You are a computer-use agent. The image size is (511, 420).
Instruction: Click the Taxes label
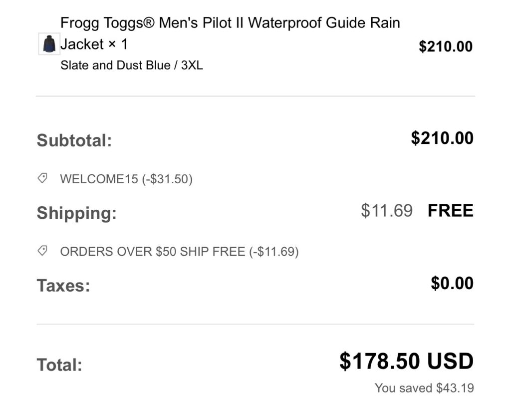tap(63, 286)
